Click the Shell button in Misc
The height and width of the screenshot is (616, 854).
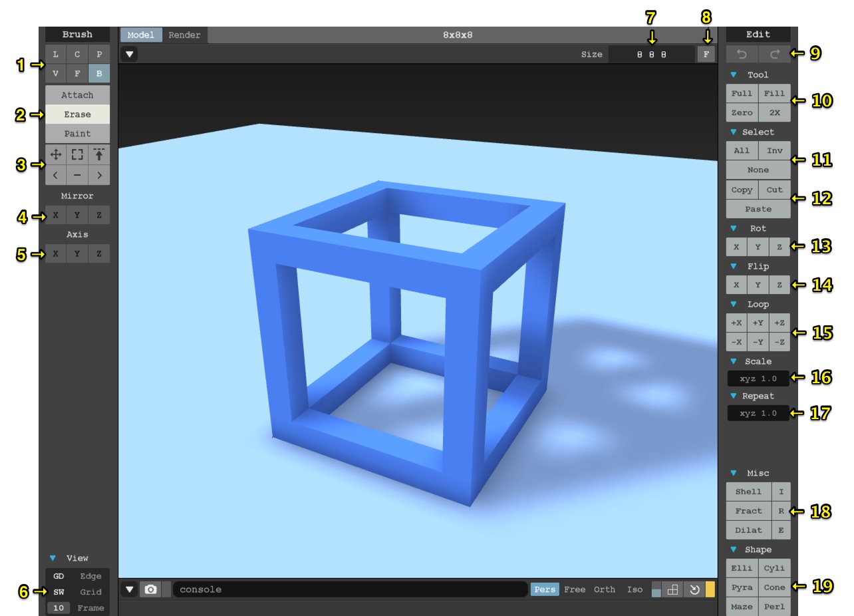click(x=748, y=492)
